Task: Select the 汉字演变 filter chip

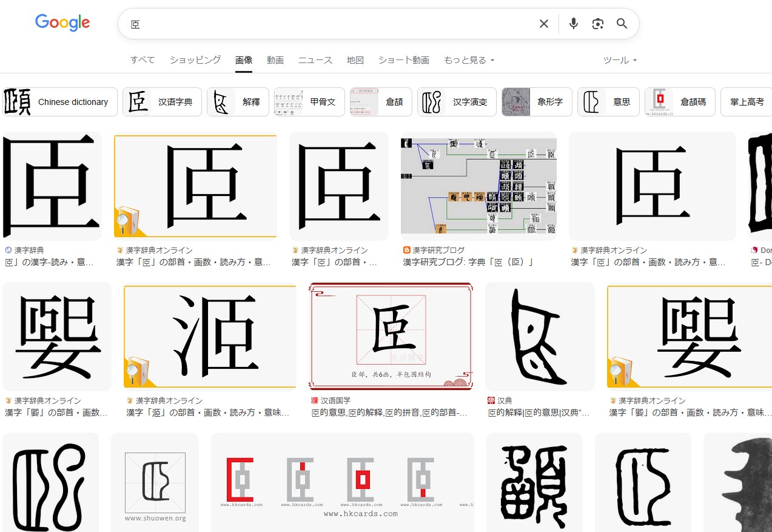Action: [x=457, y=102]
